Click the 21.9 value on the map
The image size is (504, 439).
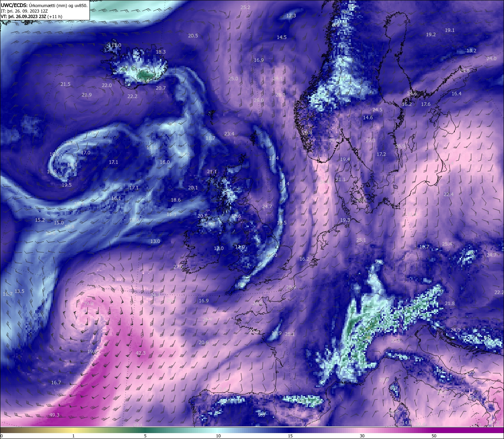point(87,95)
